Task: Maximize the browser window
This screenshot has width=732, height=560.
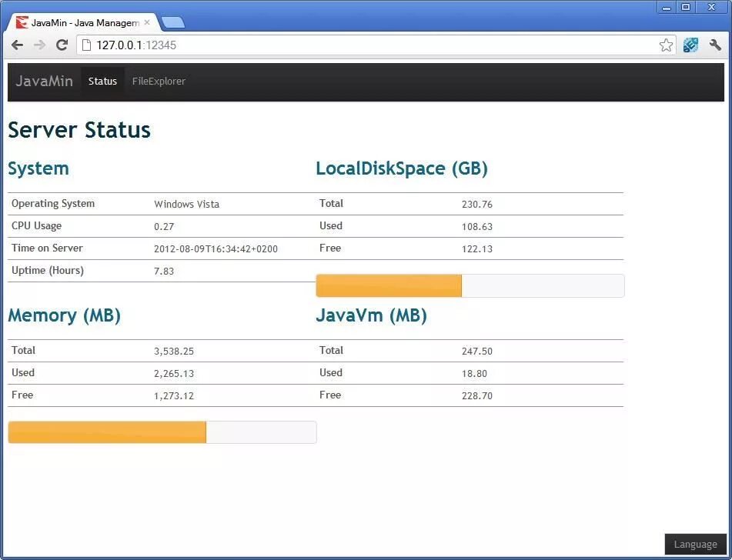Action: (686, 7)
